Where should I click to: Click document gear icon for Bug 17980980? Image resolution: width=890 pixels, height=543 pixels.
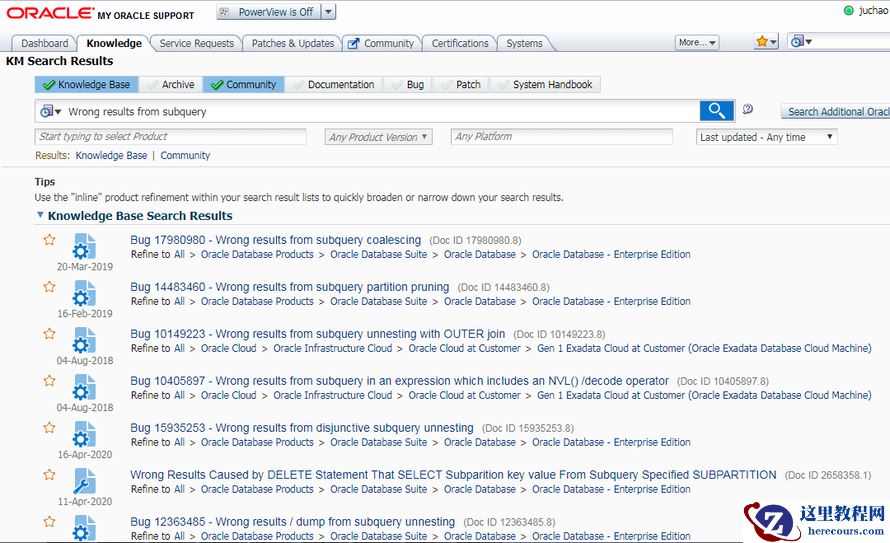[84, 247]
